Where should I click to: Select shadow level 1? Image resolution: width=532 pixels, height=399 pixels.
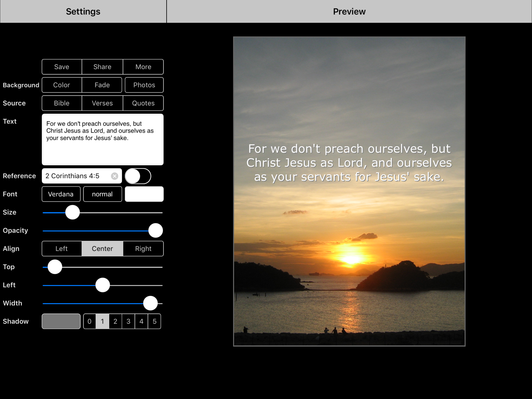(102, 321)
